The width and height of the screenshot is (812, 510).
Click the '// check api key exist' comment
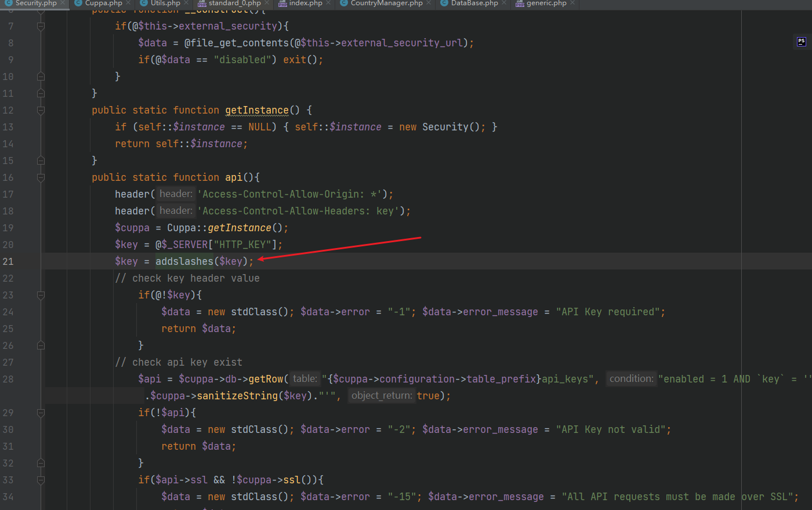click(x=179, y=362)
